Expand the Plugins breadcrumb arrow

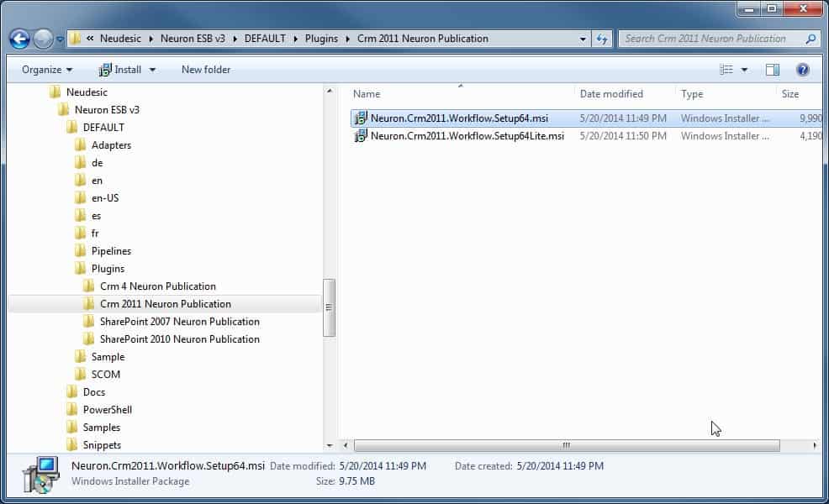coord(348,39)
